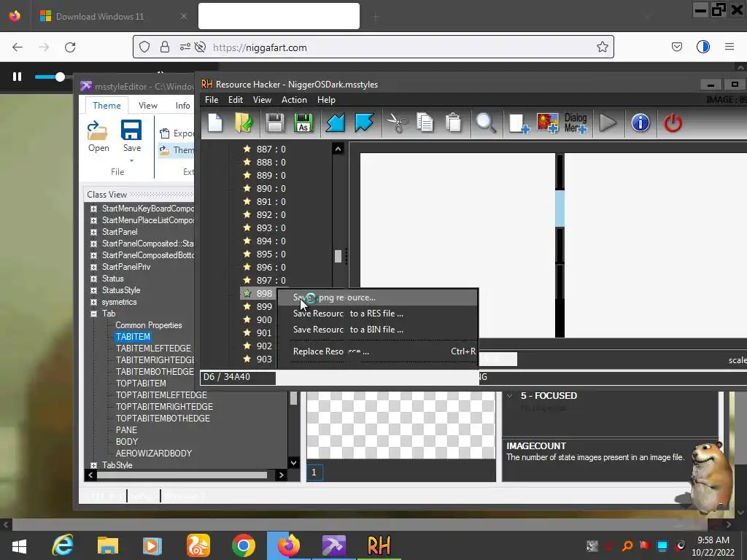Expand the Status tree node

point(93,279)
